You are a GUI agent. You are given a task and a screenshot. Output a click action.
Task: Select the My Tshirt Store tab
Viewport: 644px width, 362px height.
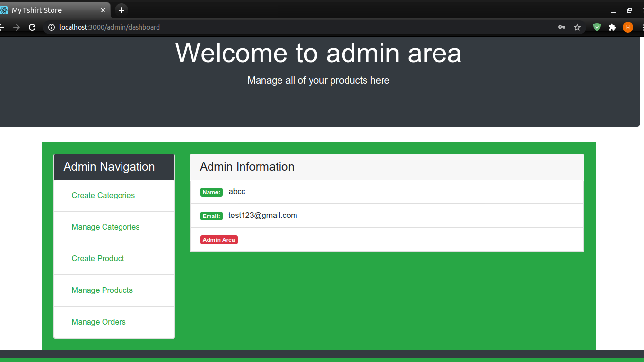click(55, 10)
